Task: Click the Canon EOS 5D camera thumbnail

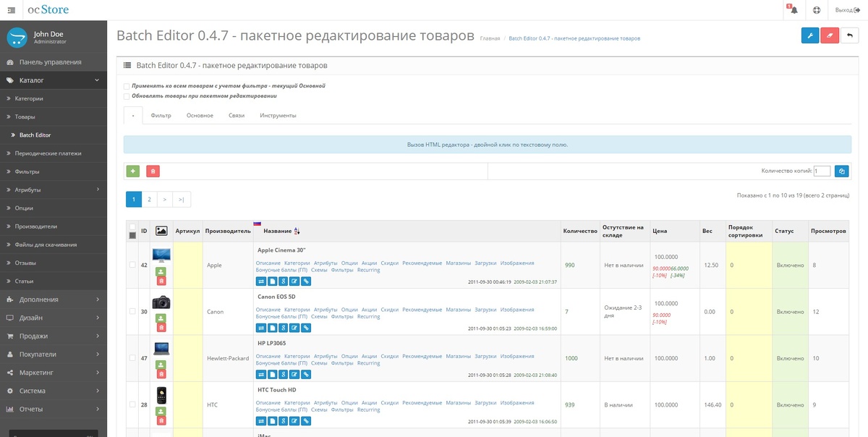Action: coord(161,302)
